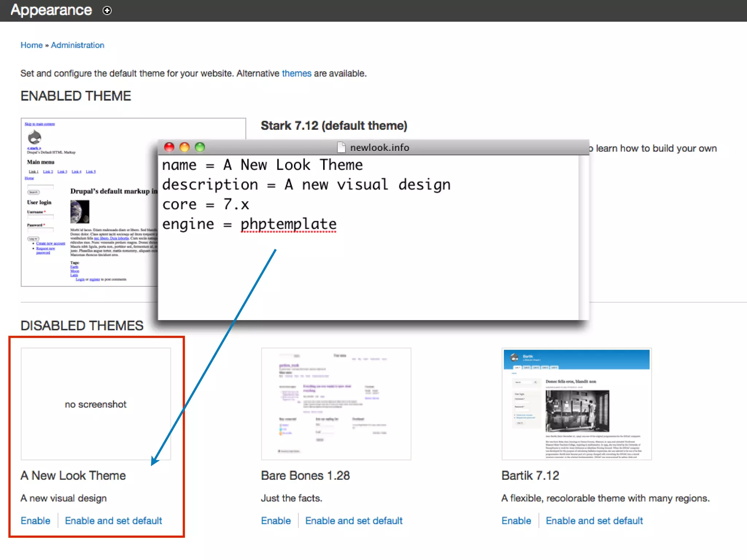Enable and set default Bare Bones theme
The image size is (747, 560).
click(x=354, y=521)
